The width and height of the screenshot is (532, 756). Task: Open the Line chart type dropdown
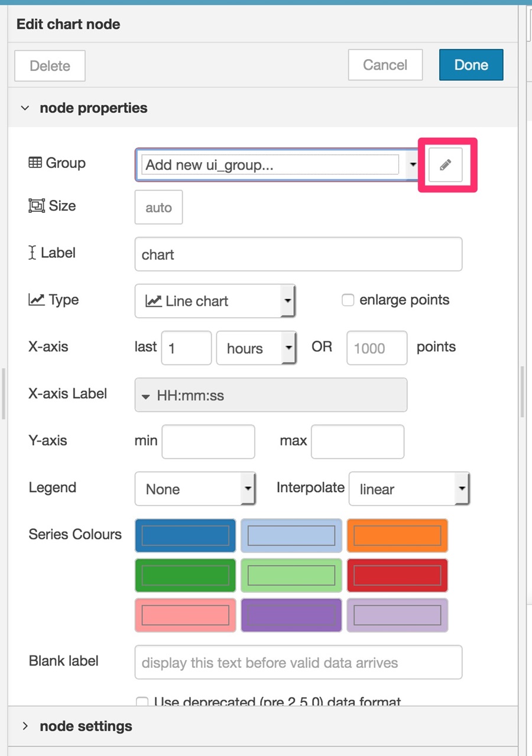(215, 301)
